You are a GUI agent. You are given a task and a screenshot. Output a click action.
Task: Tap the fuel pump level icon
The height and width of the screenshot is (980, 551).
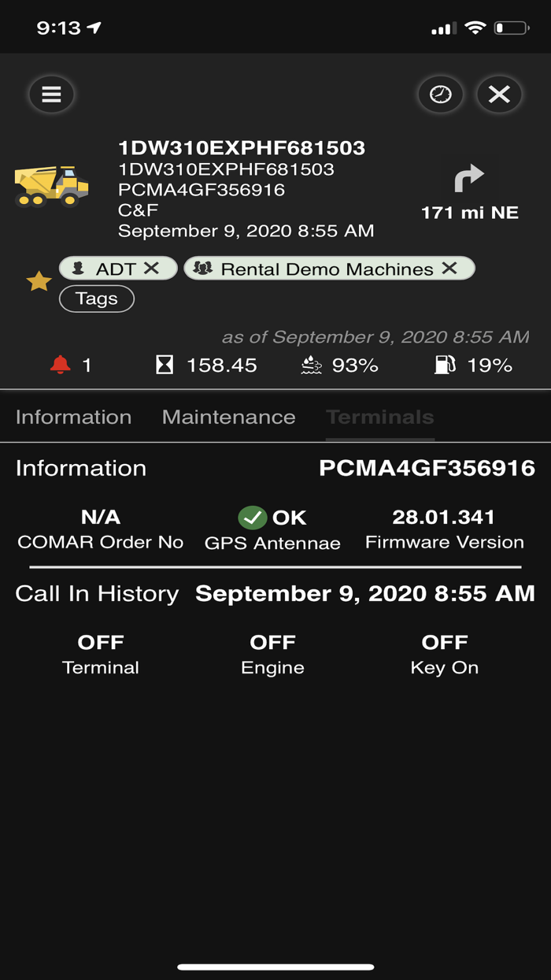[445, 365]
